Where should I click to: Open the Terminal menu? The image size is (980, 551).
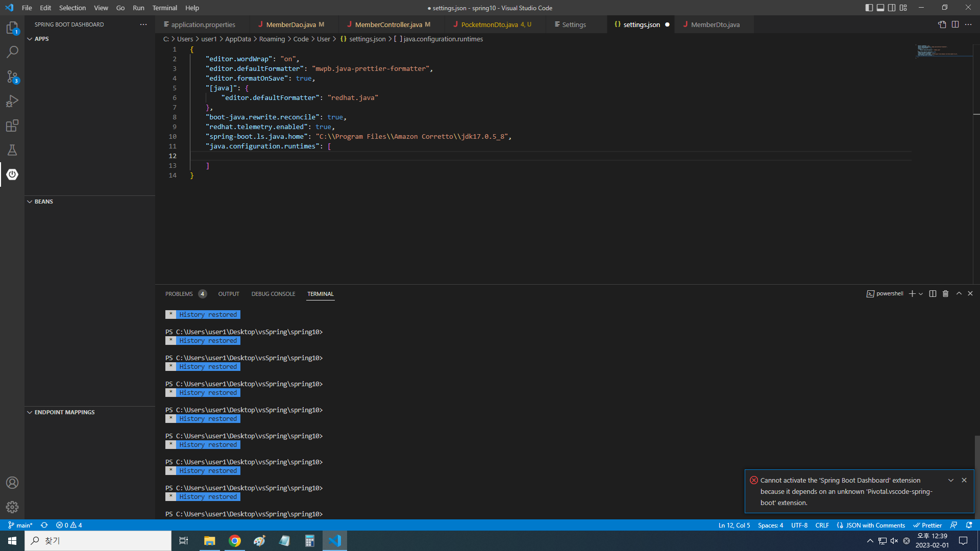[x=165, y=8]
